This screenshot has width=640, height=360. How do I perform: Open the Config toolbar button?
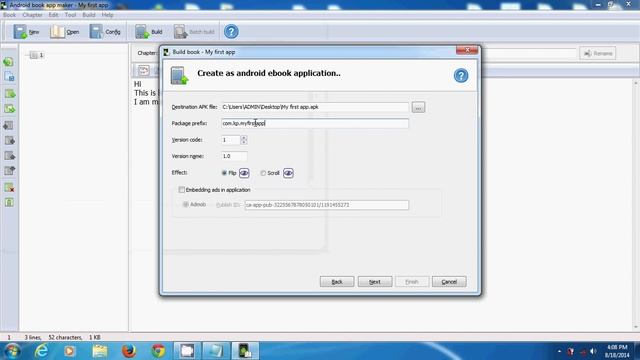click(104, 31)
